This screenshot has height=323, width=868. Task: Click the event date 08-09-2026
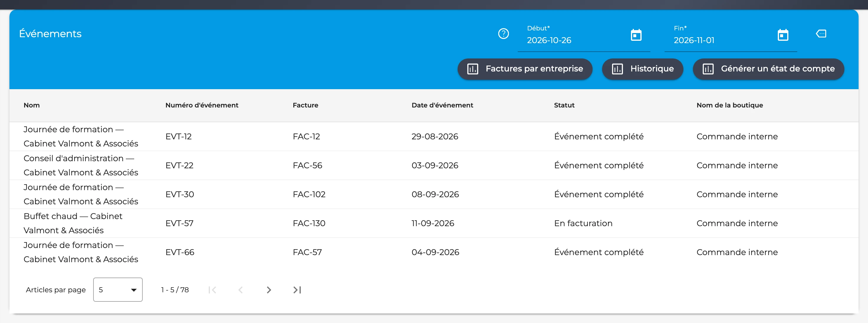[435, 195]
